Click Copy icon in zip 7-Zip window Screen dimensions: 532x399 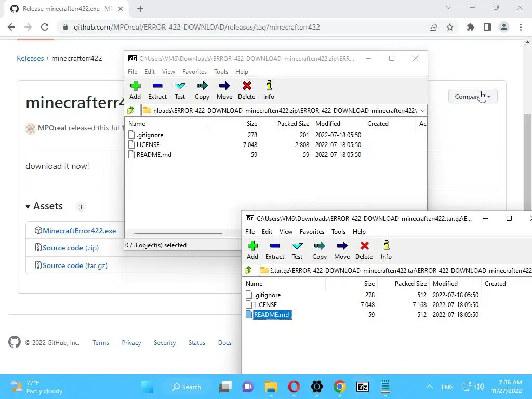point(202,86)
